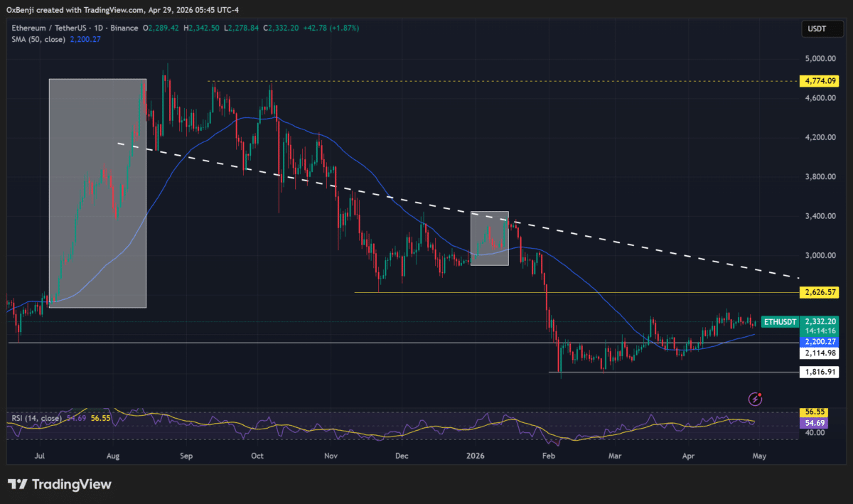The image size is (853, 504).
Task: Click the yellow 4,774.09 price label
Action: click(x=819, y=81)
